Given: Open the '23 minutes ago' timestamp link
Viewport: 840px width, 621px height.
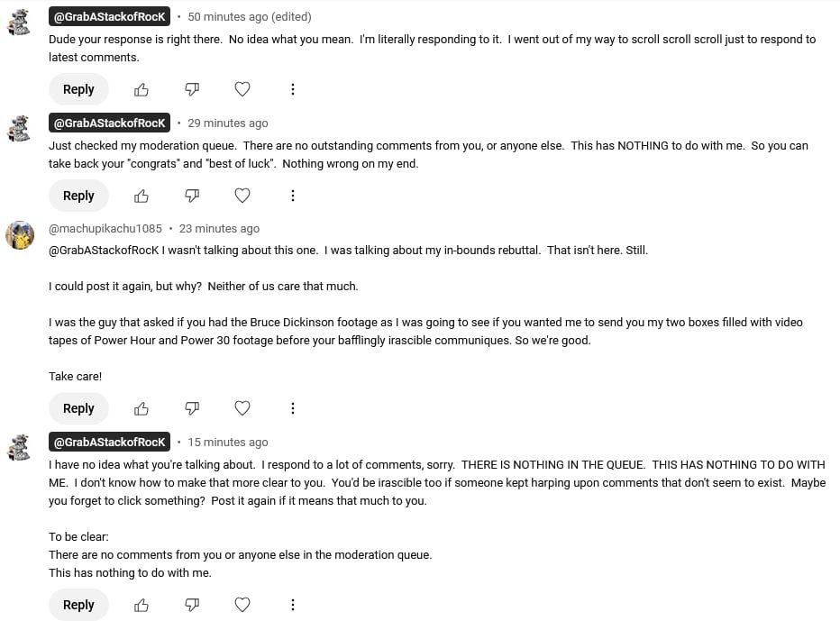Looking at the screenshot, I should tap(219, 229).
